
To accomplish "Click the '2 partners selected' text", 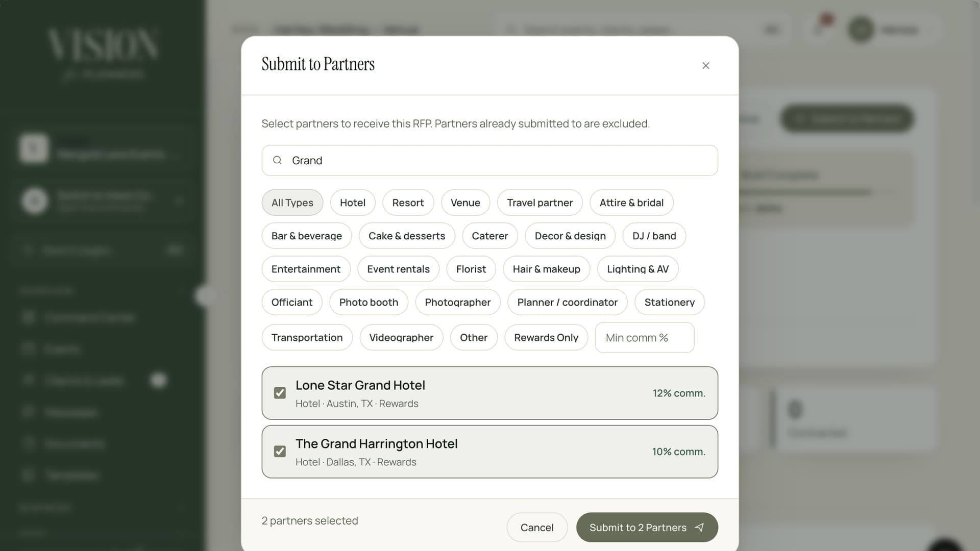I will click(x=310, y=520).
